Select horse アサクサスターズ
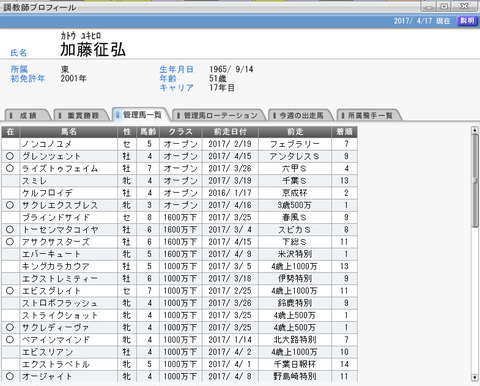480x386 pixels. (x=56, y=242)
